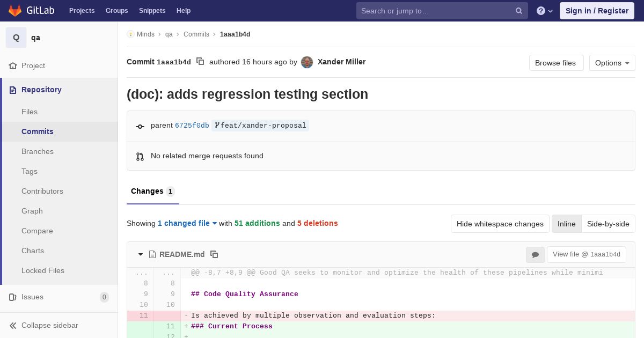Collapse the README.md diff caret
Screen dimensions: 644x338
(x=141, y=254)
